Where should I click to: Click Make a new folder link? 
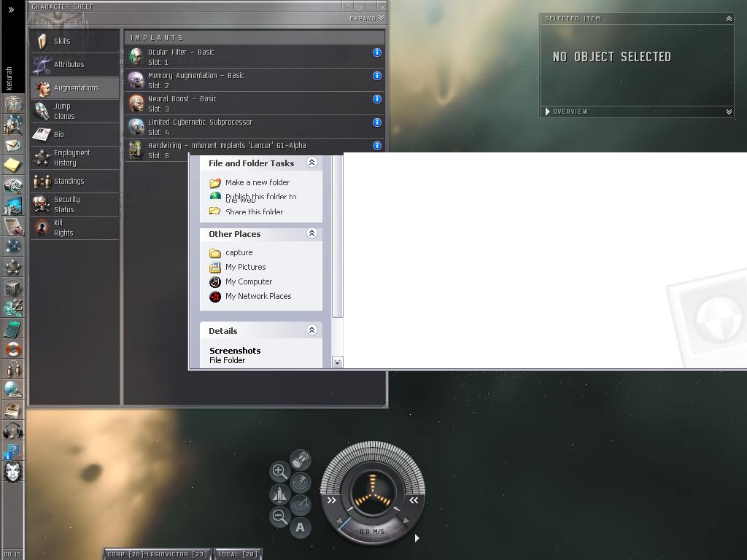pos(258,182)
